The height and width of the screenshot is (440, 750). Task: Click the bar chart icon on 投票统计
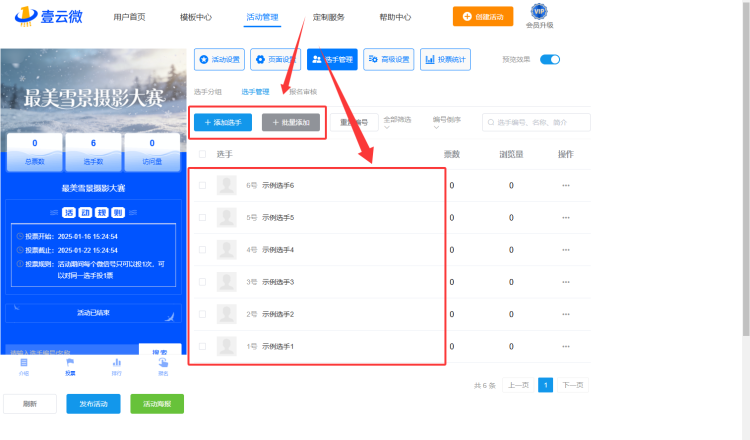(x=430, y=59)
